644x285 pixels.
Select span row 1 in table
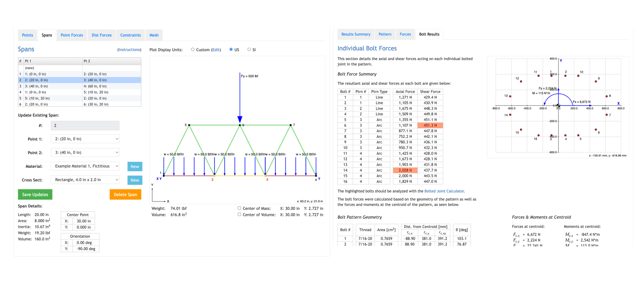click(80, 74)
